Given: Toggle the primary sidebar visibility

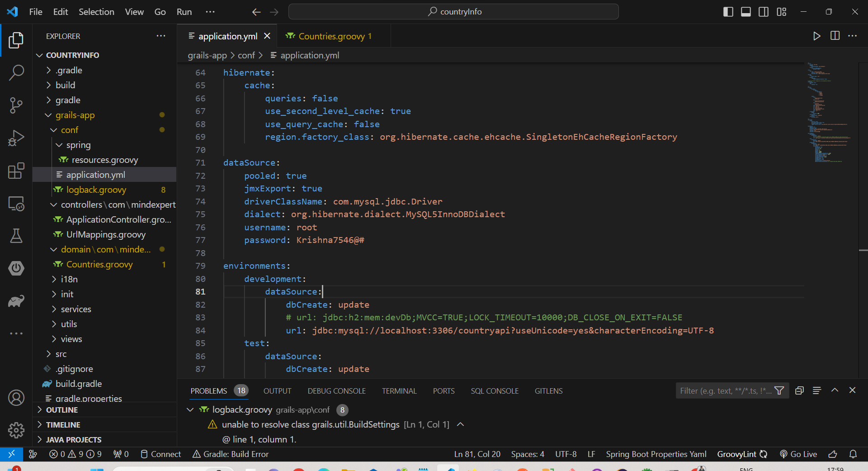Looking at the screenshot, I should coord(728,12).
